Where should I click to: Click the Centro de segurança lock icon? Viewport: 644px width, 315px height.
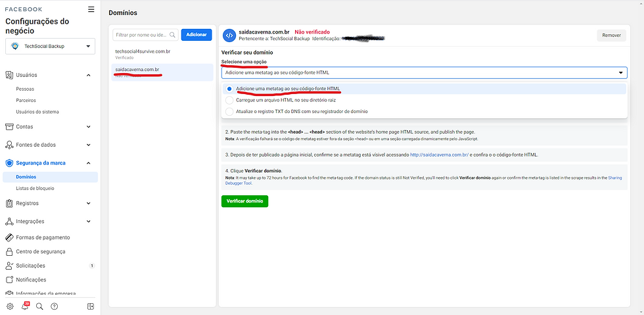point(9,251)
